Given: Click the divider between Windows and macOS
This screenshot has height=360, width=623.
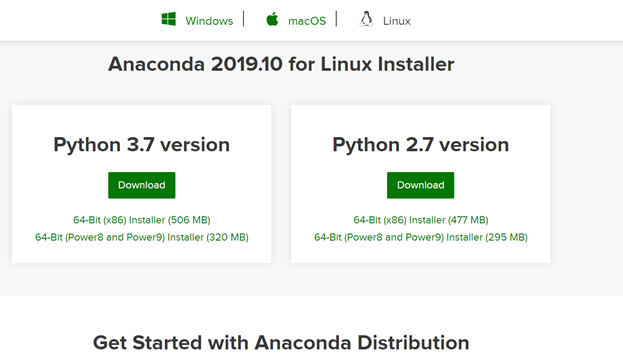Looking at the screenshot, I should pyautogui.click(x=244, y=19).
